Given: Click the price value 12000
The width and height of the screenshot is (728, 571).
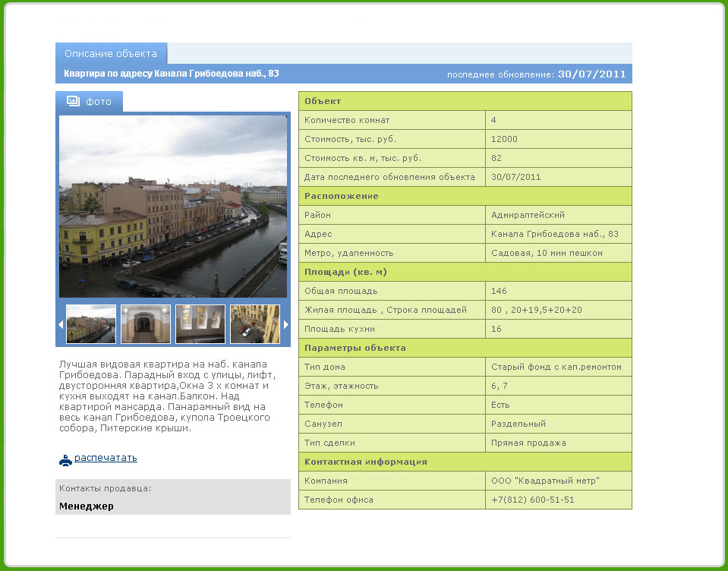Looking at the screenshot, I should 504,139.
